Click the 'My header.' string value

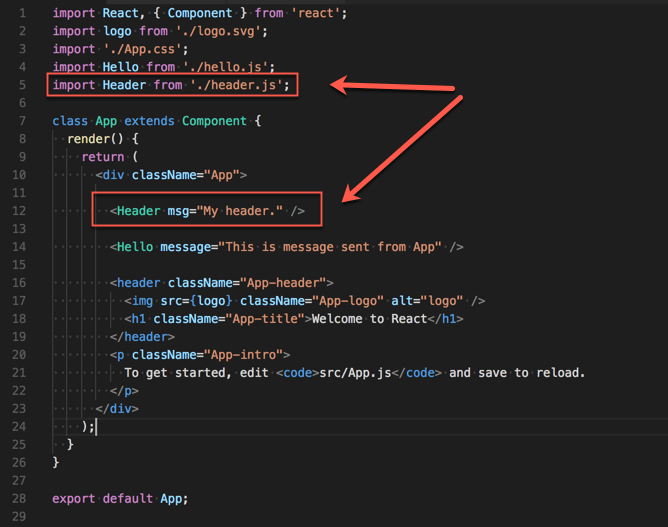241,211
